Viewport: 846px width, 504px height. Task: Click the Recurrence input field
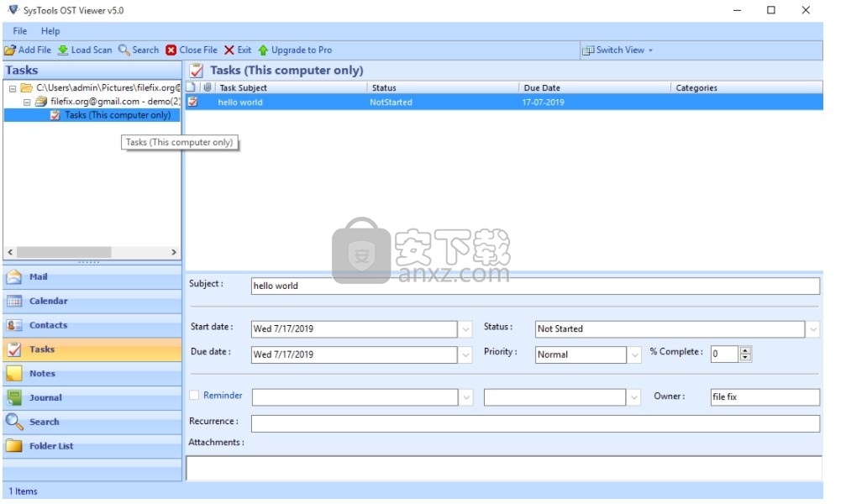536,424
